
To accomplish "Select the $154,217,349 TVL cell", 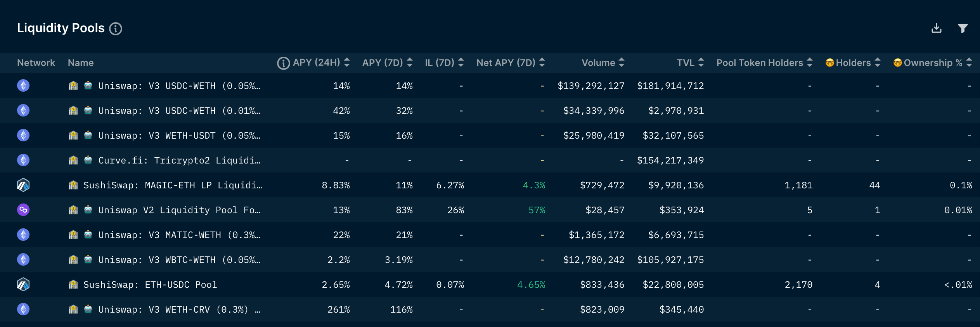I will (x=670, y=160).
